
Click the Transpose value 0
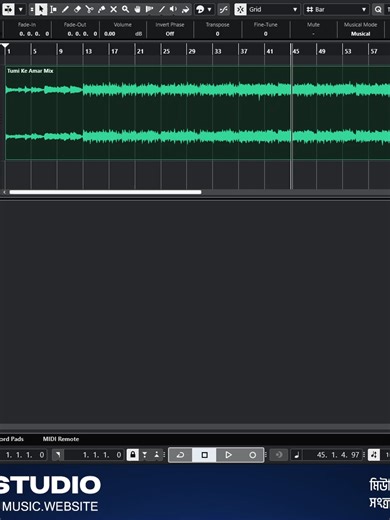click(x=217, y=34)
